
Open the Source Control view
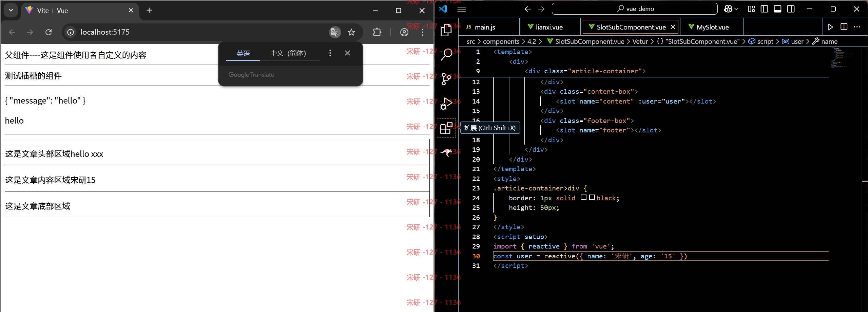446,79
